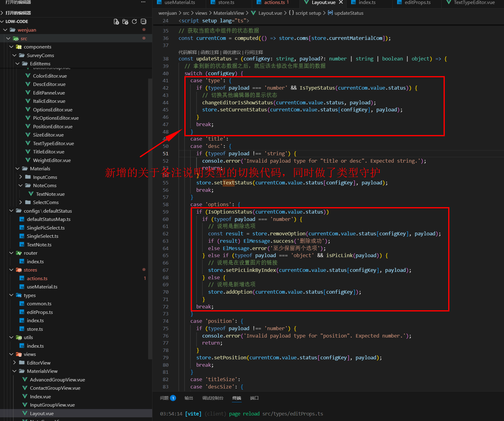Open the 终端 panel tab

point(237,398)
